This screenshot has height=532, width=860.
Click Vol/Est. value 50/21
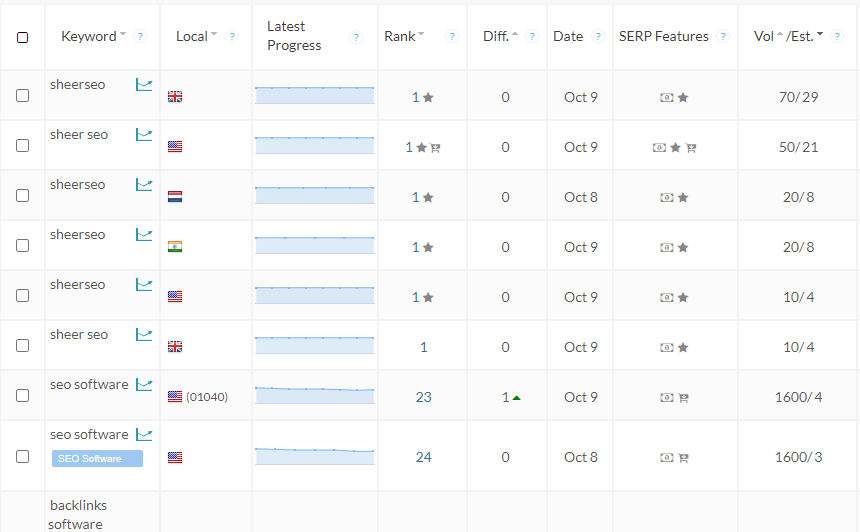(799, 147)
